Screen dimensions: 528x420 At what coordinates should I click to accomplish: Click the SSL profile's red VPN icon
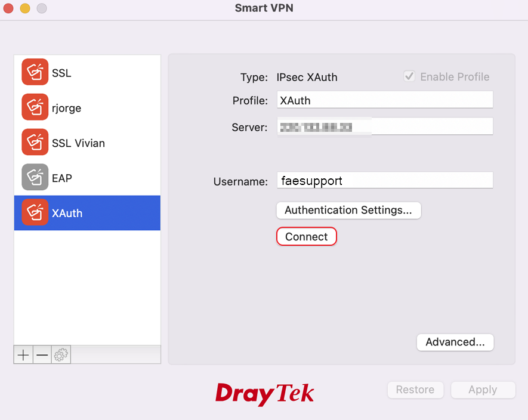[x=35, y=72]
